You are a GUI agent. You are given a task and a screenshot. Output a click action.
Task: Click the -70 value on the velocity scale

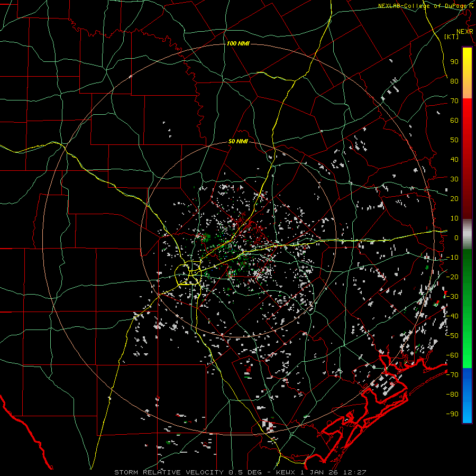[x=452, y=375]
